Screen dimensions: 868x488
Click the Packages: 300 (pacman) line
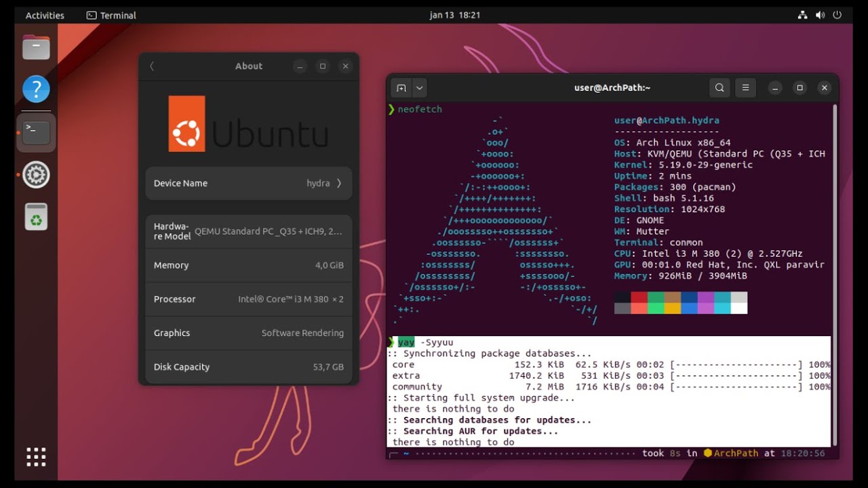pyautogui.click(x=675, y=187)
